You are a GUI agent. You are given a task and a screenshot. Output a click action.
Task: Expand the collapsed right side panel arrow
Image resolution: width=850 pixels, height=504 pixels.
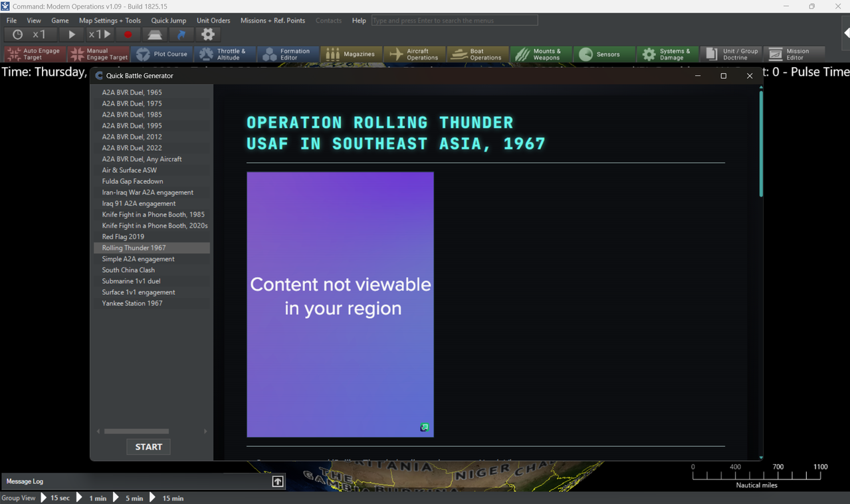tap(846, 33)
